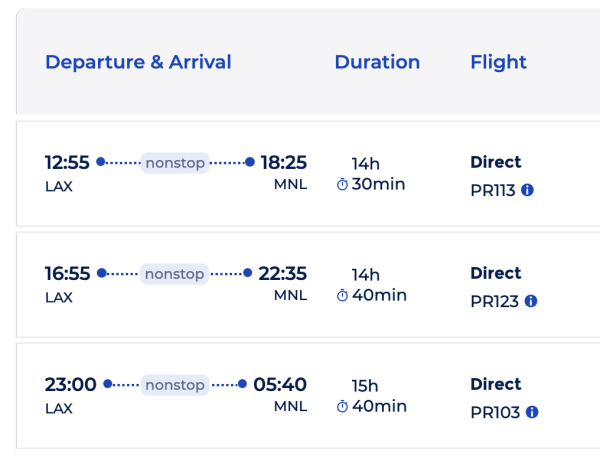Click the nonstop badge on the 12:55 flight
This screenshot has height=456, width=600.
pos(175,163)
